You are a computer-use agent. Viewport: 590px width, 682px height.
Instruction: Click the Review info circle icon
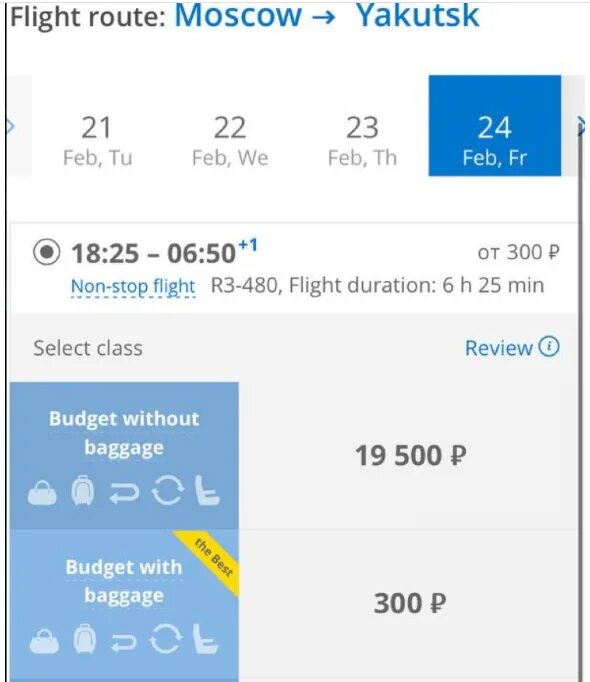[549, 347]
